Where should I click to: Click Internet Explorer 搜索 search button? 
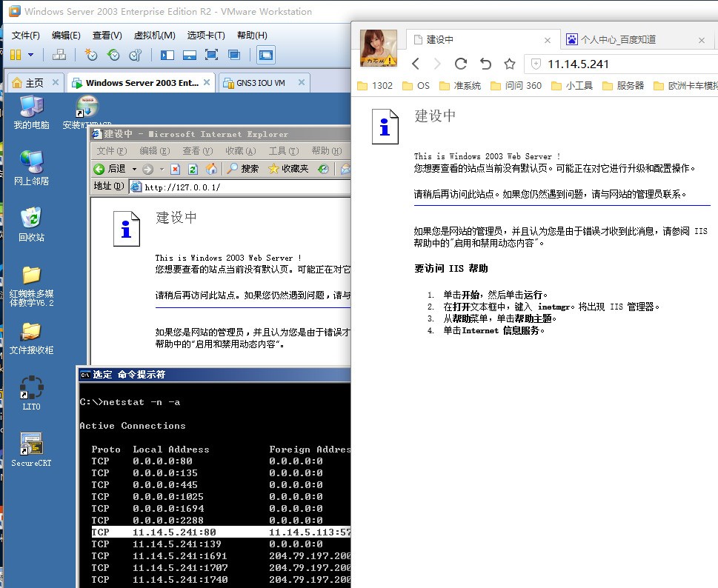[x=243, y=169]
